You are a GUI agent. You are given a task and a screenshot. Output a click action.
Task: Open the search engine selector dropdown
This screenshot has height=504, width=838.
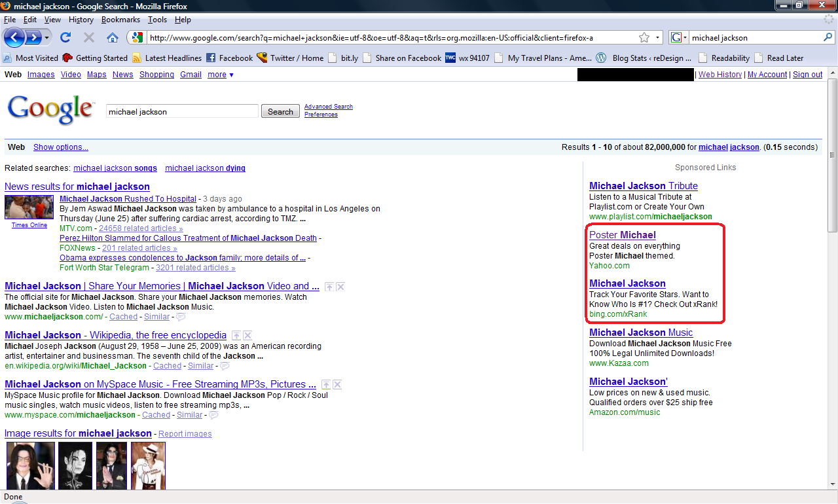[679, 38]
